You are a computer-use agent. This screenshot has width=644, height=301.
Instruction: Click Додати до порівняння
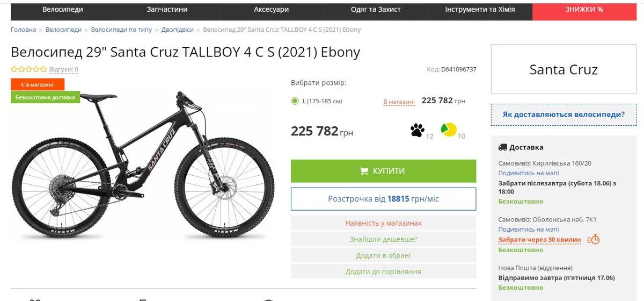pyautogui.click(x=383, y=271)
